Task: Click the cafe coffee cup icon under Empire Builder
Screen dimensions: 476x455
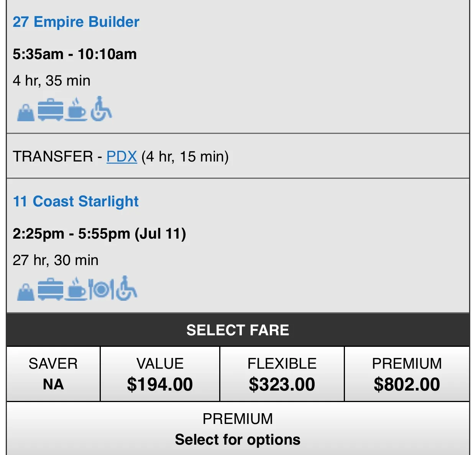Action: [76, 109]
